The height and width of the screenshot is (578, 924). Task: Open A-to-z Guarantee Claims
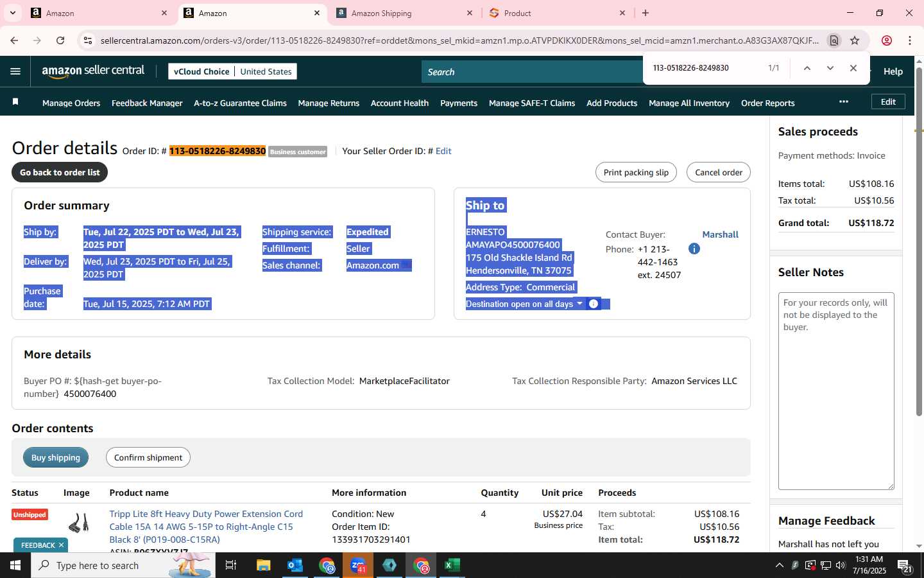point(240,103)
